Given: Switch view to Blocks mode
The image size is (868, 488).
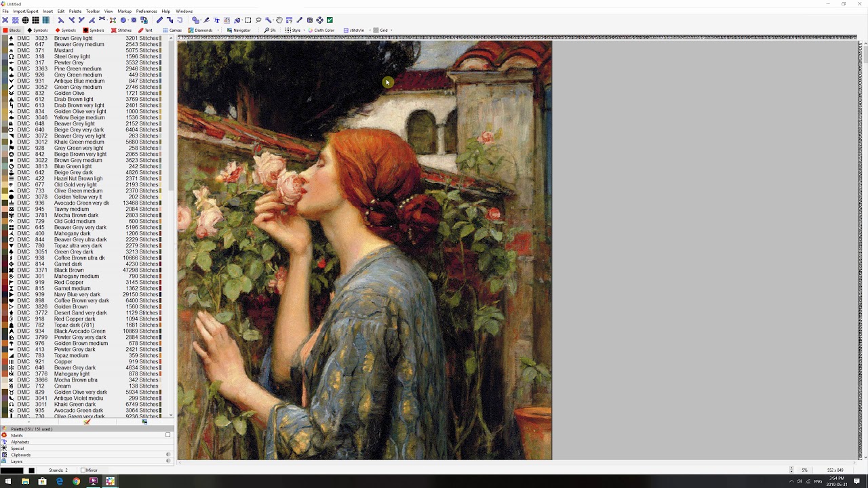Looking at the screenshot, I should (x=12, y=30).
